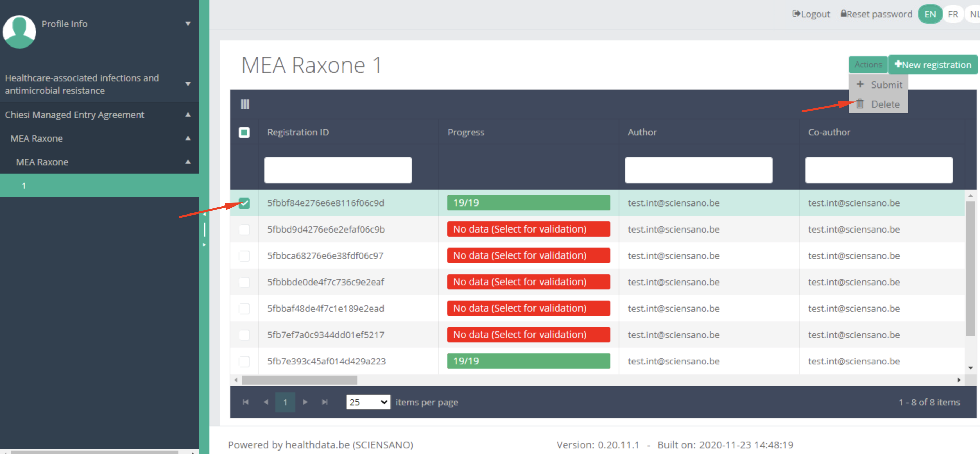Viewport: 980px width, 454px height.
Task: Choose Delete from Actions menu
Action: [879, 104]
